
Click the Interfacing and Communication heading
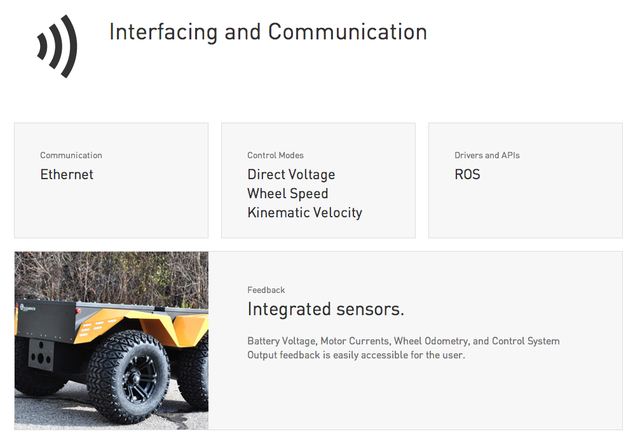267,32
